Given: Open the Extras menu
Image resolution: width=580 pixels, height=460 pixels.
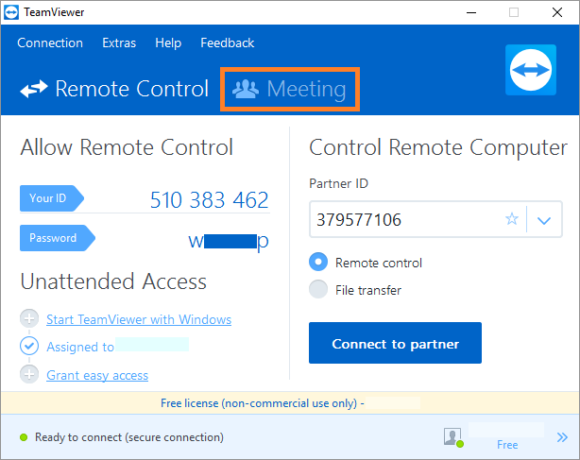Looking at the screenshot, I should click(x=119, y=43).
